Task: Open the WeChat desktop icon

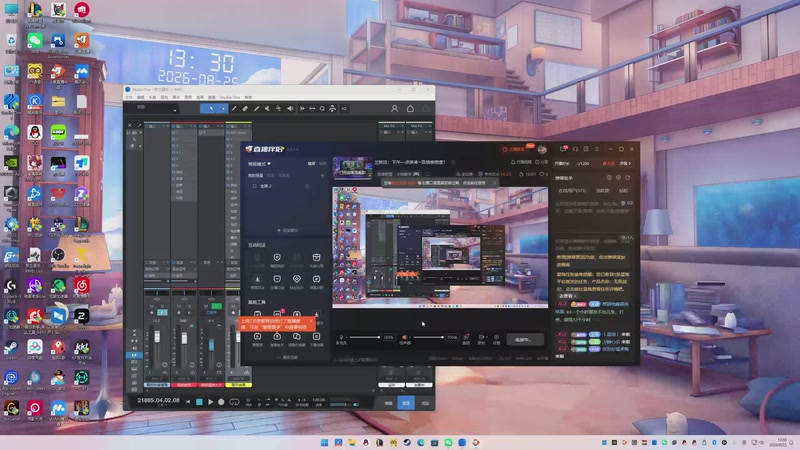Action: click(x=35, y=41)
